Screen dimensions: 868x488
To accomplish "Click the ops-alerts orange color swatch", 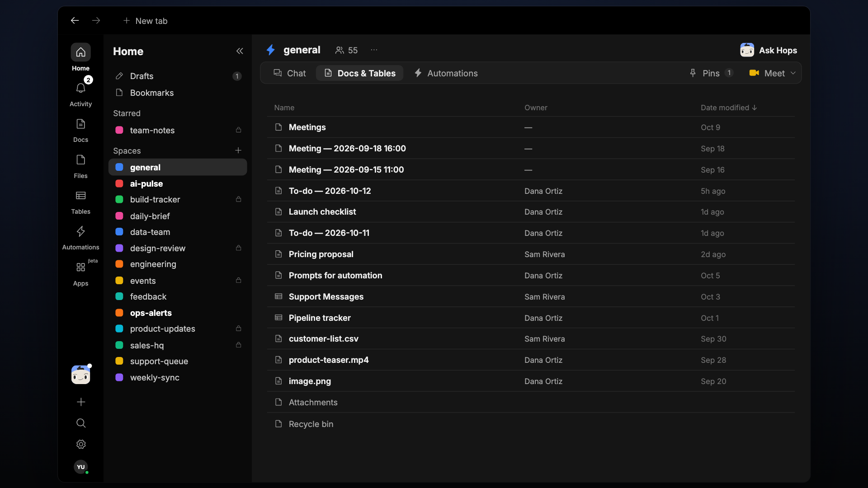I will (x=119, y=313).
